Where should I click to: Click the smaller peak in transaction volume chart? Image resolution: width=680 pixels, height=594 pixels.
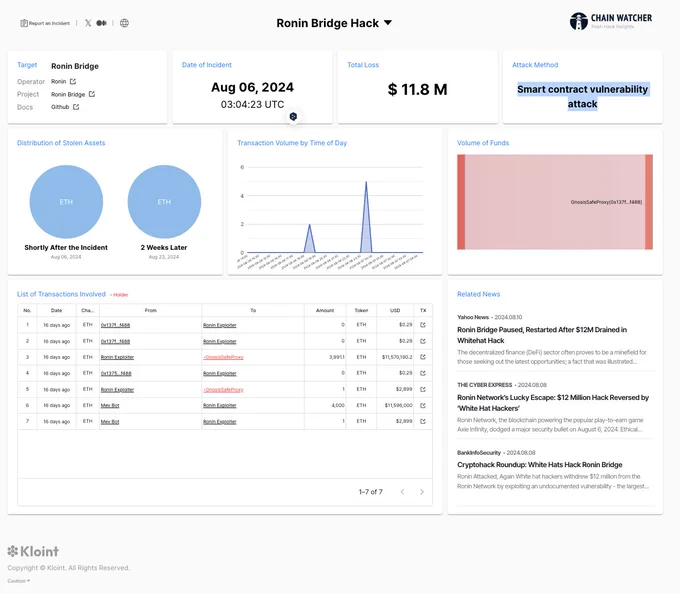coord(309,225)
